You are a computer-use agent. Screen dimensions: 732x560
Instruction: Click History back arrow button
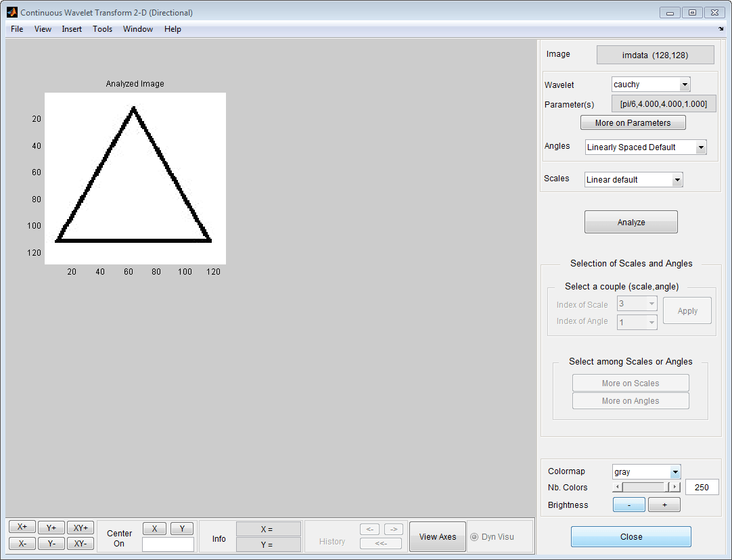pyautogui.click(x=369, y=529)
